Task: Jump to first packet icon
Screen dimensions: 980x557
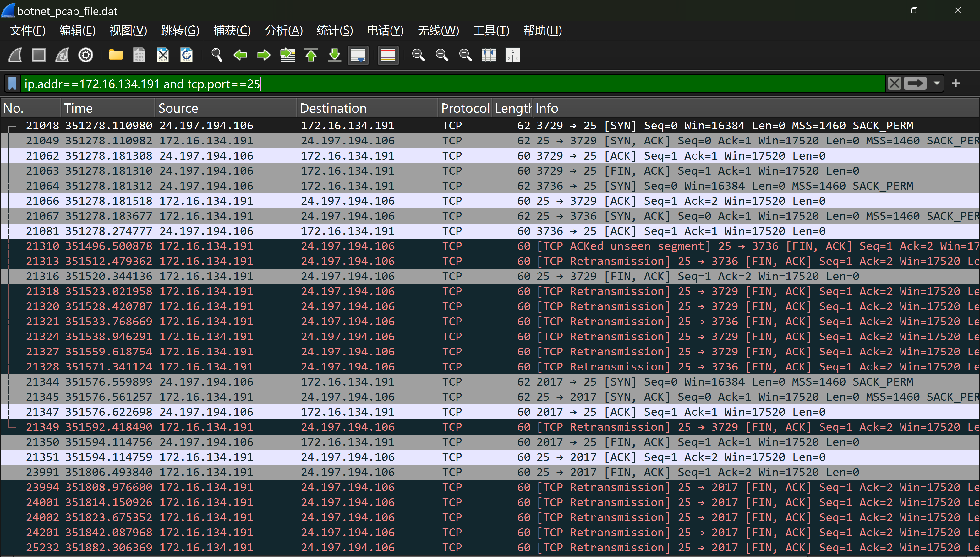Action: tap(311, 55)
